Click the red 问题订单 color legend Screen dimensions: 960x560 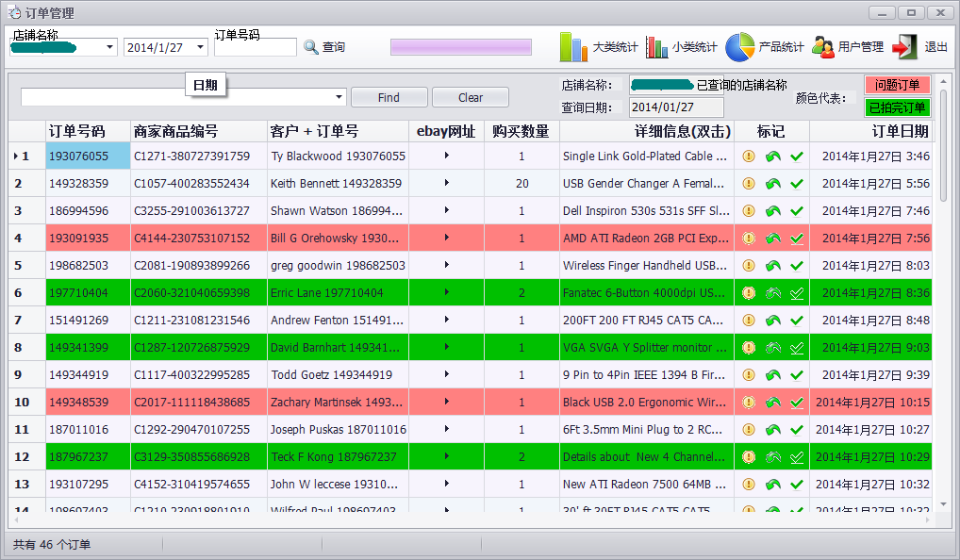[x=897, y=85]
